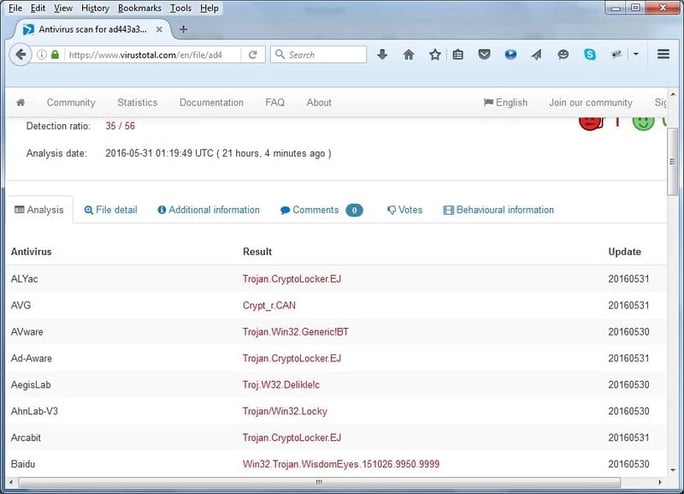
Task: Click the Skype toolbar icon
Action: [590, 55]
